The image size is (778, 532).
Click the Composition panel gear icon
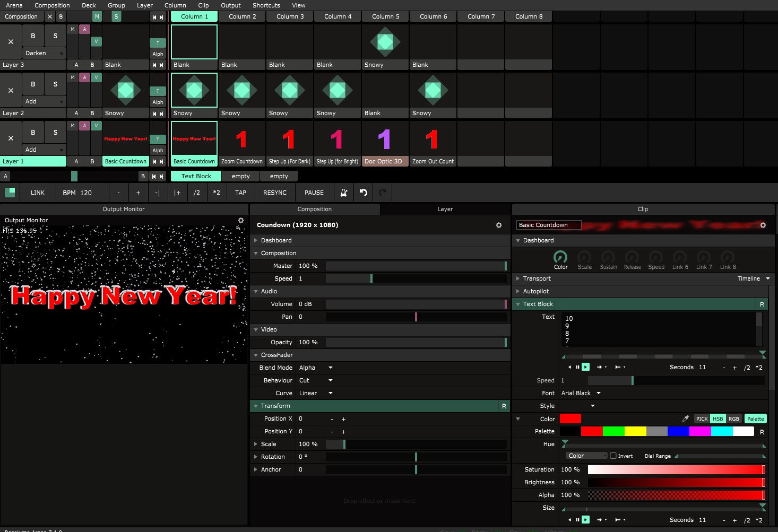click(499, 225)
